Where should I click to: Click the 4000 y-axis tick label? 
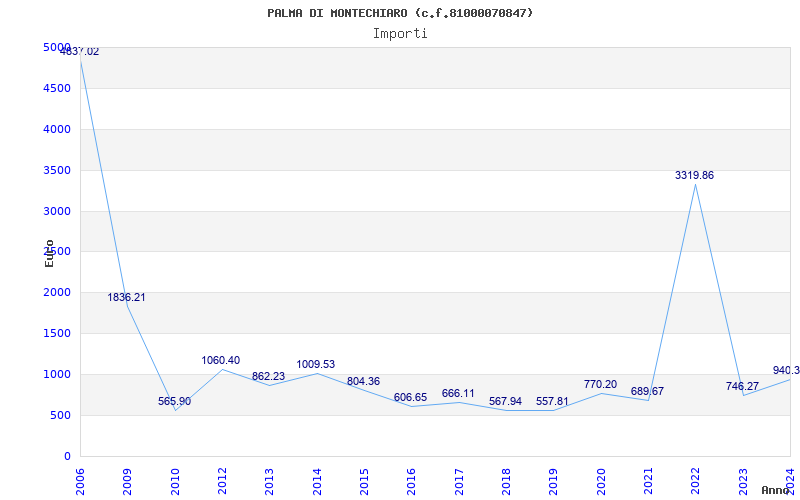(57, 130)
